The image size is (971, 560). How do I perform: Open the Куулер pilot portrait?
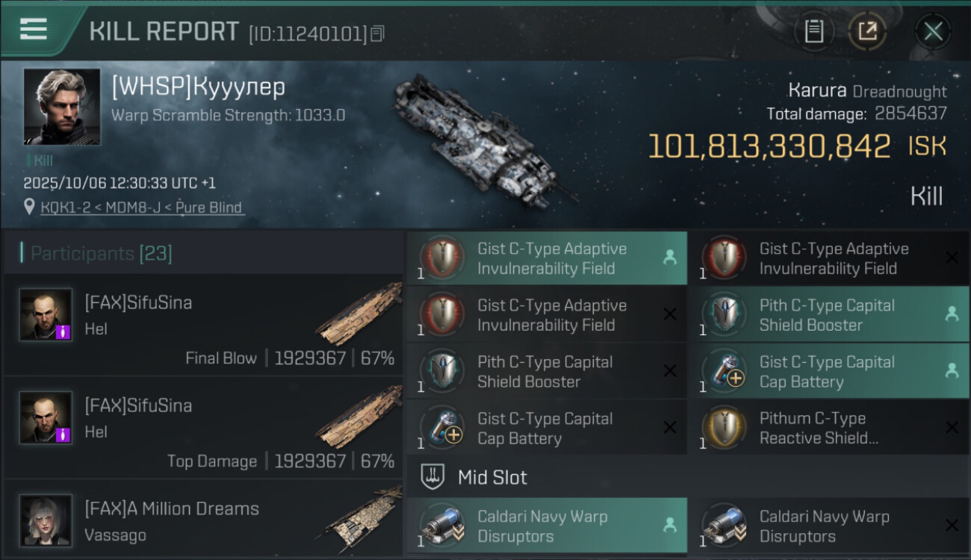[x=62, y=106]
